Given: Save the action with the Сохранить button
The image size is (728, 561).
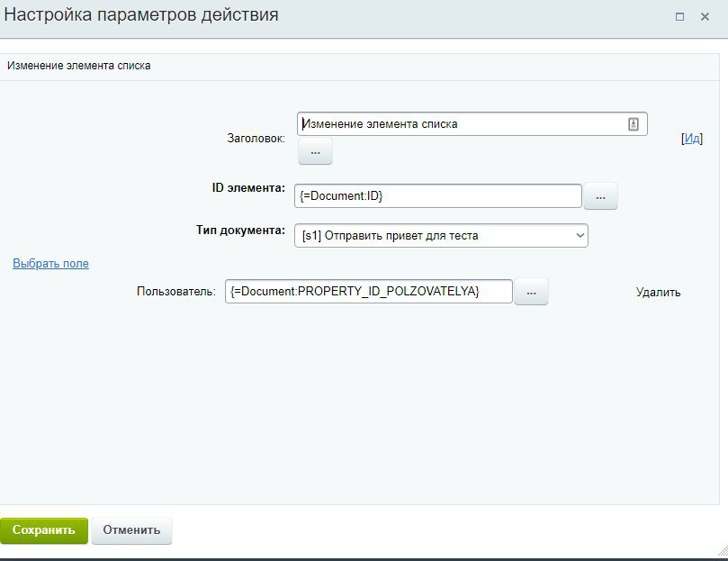Looking at the screenshot, I should point(43,530).
